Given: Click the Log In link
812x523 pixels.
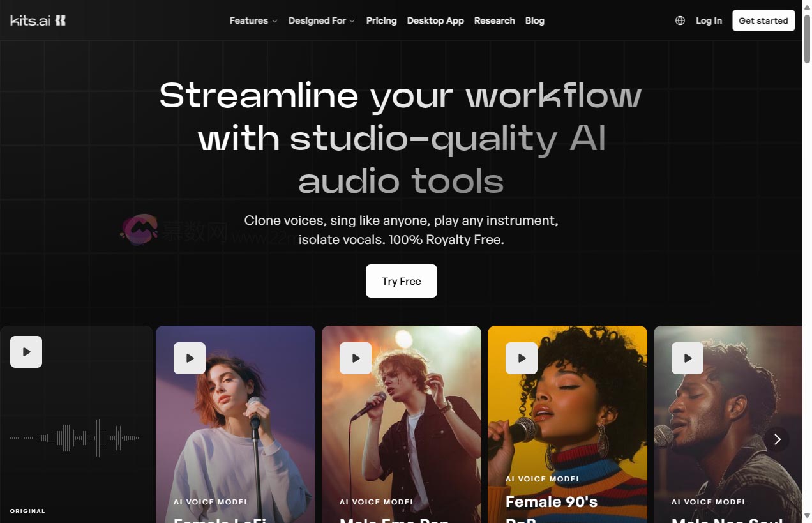Looking at the screenshot, I should [709, 20].
